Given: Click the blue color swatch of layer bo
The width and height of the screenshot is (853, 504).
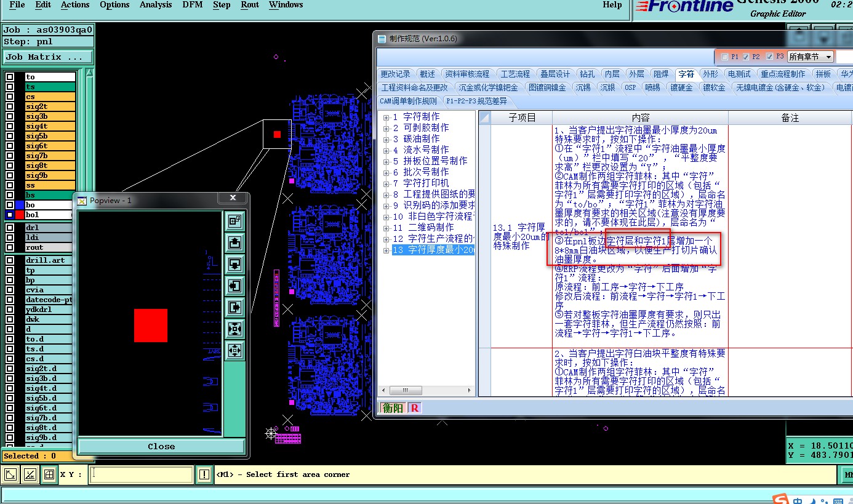Looking at the screenshot, I should [x=20, y=205].
